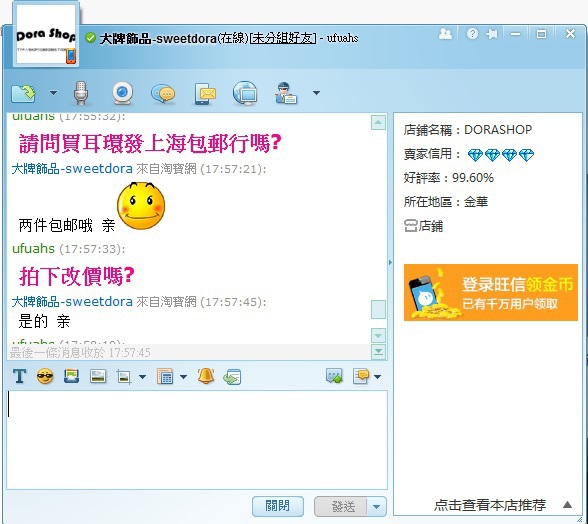This screenshot has height=524, width=588.
Task: Click the send file folder icon
Action: (23, 93)
